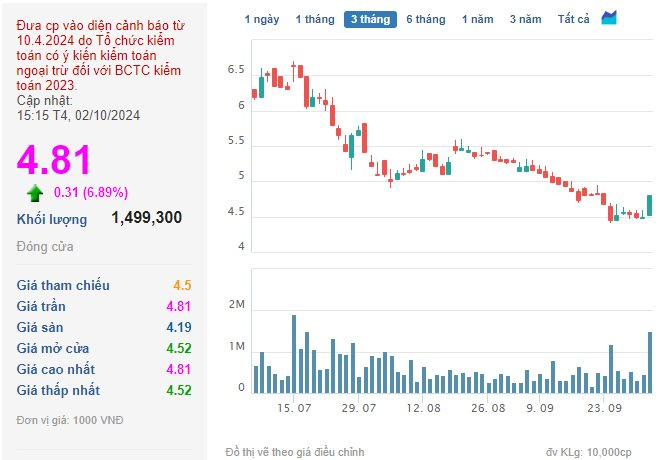Select the 1 tháng time range

pos(315,19)
